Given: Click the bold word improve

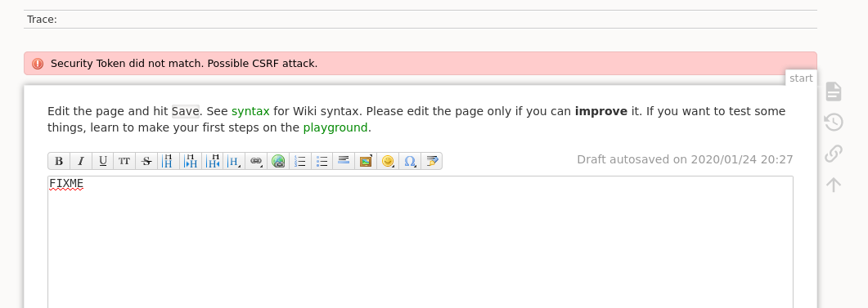Looking at the screenshot, I should pyautogui.click(x=601, y=111).
